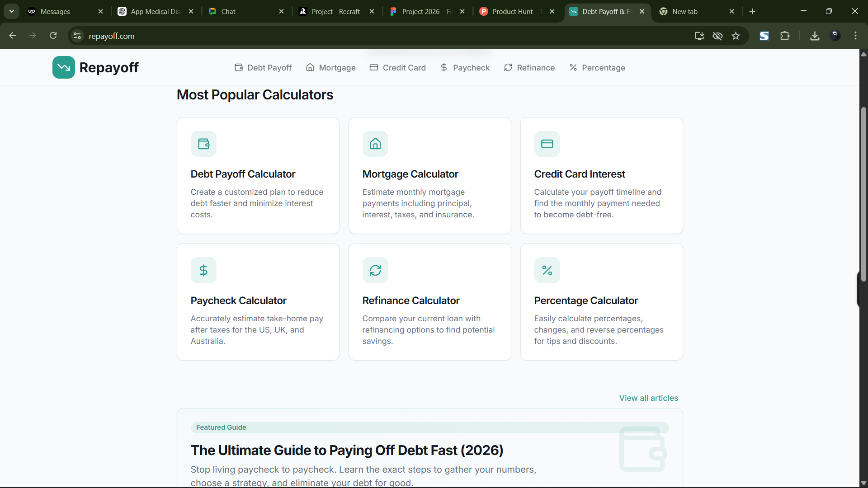Click the percent icon on Percentage Calculator card

pos(547,270)
